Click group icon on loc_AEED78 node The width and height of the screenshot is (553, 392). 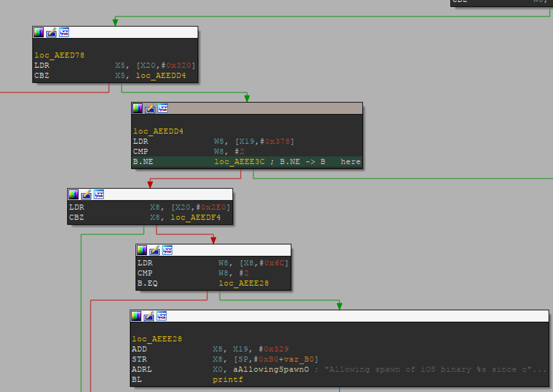(x=64, y=32)
